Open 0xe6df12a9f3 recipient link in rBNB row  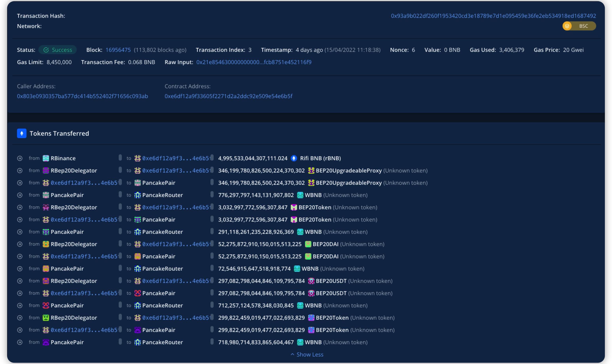[176, 158]
